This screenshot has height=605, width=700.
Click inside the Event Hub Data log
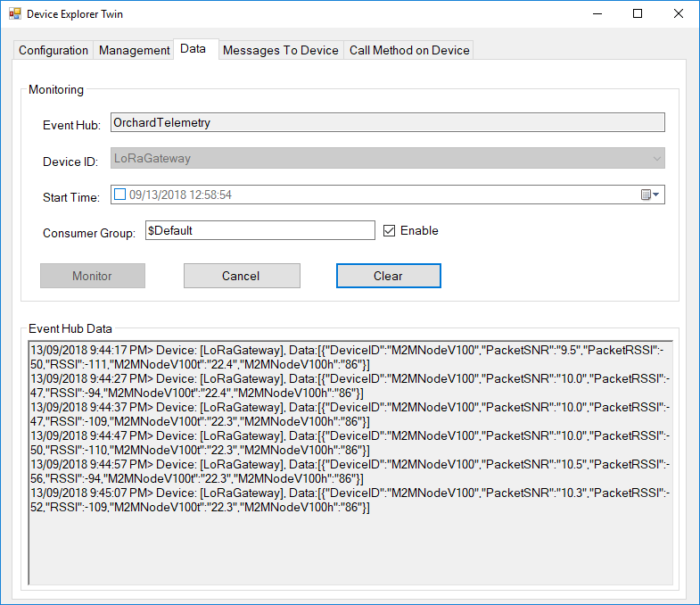pyautogui.click(x=350, y=544)
